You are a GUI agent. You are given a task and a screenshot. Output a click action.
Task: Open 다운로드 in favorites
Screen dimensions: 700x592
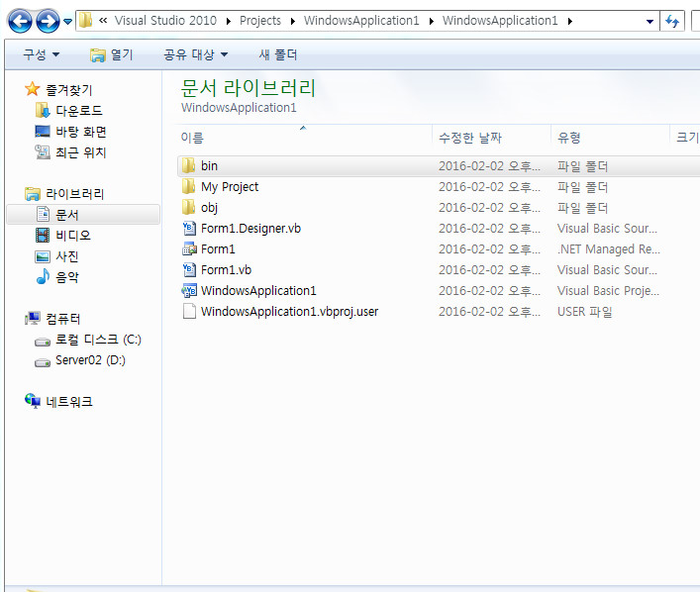[x=79, y=110]
